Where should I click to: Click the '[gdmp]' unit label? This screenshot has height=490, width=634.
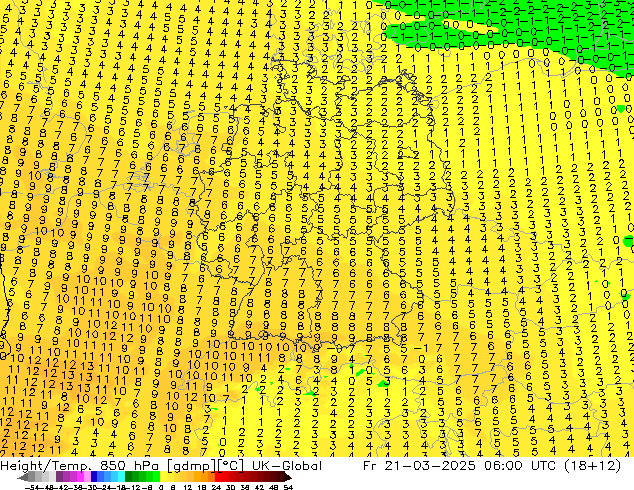(192, 465)
